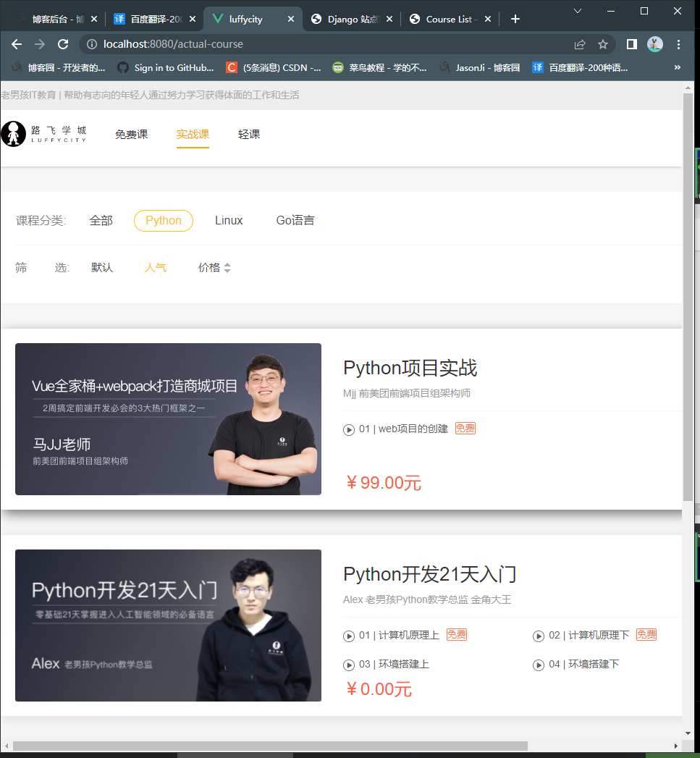Open the tab search chevron
Screen dimensions: 700x758
coord(577,11)
